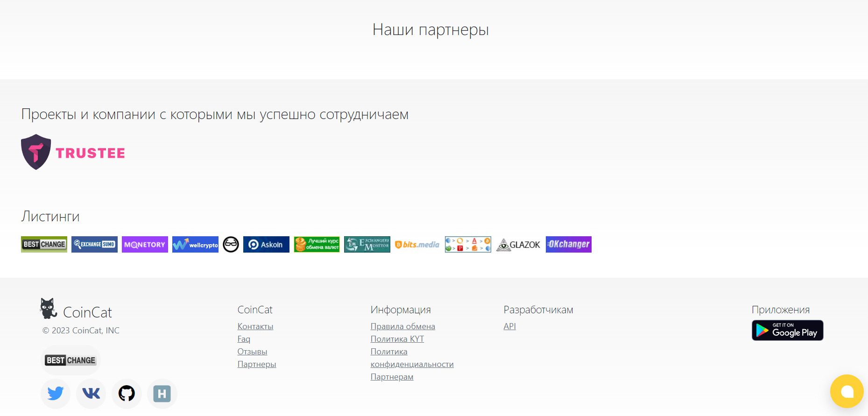The width and height of the screenshot is (868, 416).
Task: Open the Exchangers Monitor listing banner
Action: (x=367, y=244)
